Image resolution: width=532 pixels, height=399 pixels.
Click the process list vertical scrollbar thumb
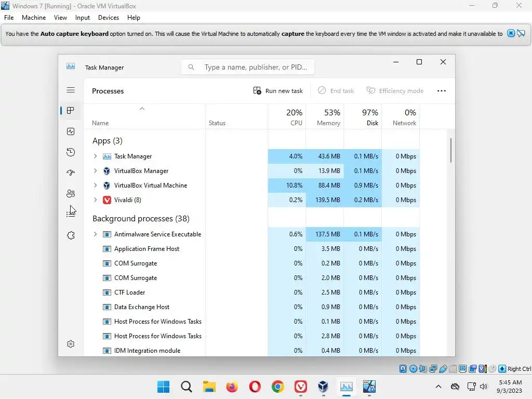tap(451, 150)
